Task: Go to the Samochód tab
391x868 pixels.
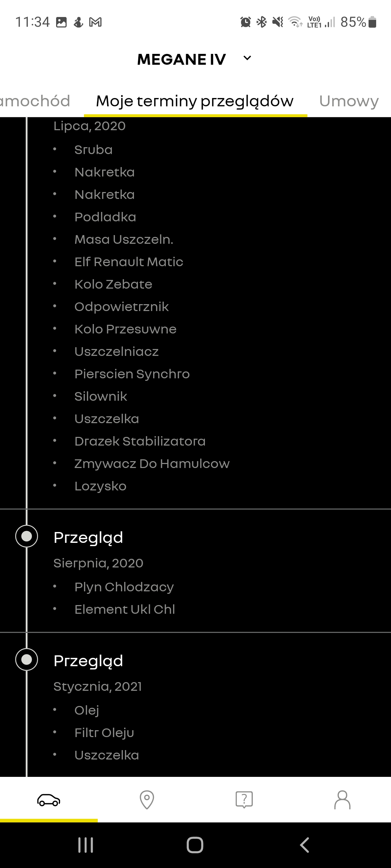Action: (35, 101)
